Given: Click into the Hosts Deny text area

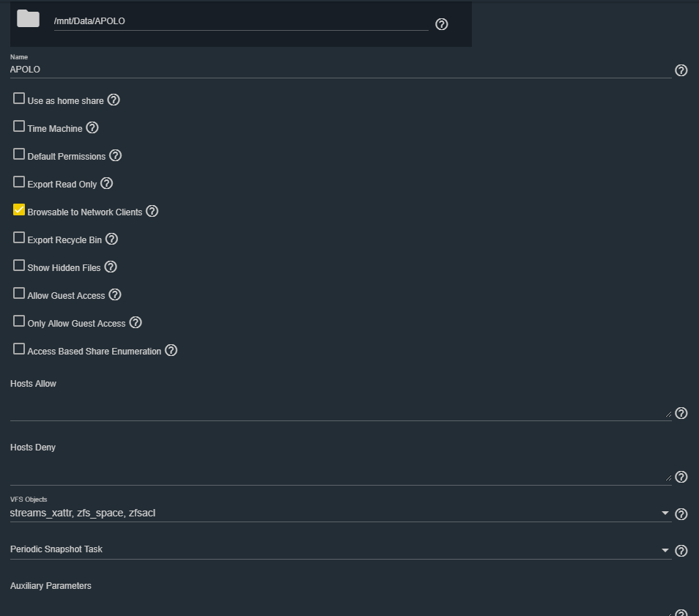Looking at the screenshot, I should point(341,471).
